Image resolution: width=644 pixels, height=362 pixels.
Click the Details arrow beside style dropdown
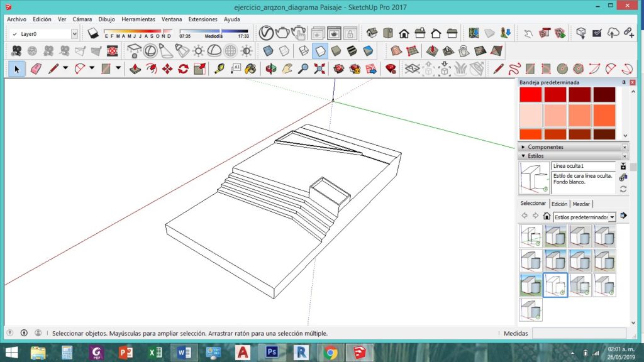point(623,216)
